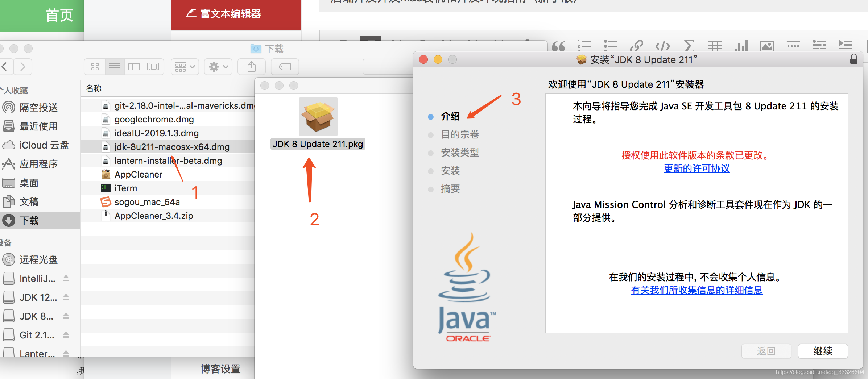This screenshot has height=379, width=868.
Task: Open 有关我们所收集信息的详细信息 link
Action: tap(697, 290)
